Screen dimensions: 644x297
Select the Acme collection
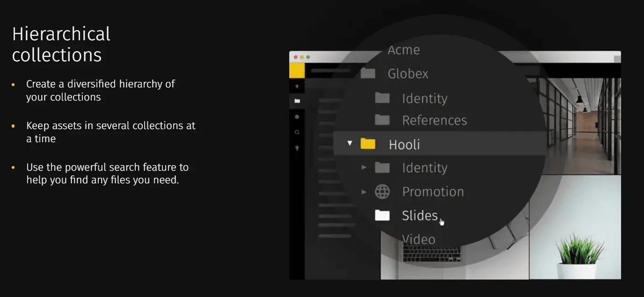(x=403, y=50)
